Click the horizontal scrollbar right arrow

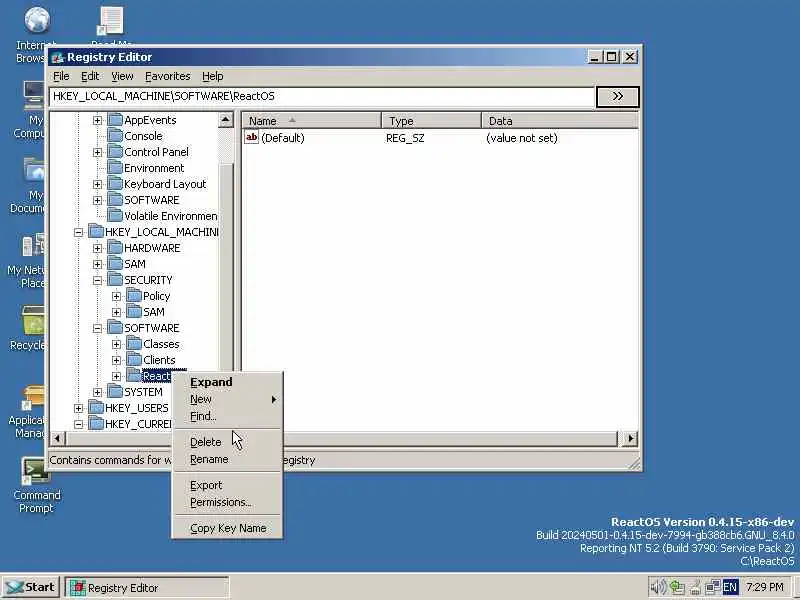(x=631, y=438)
